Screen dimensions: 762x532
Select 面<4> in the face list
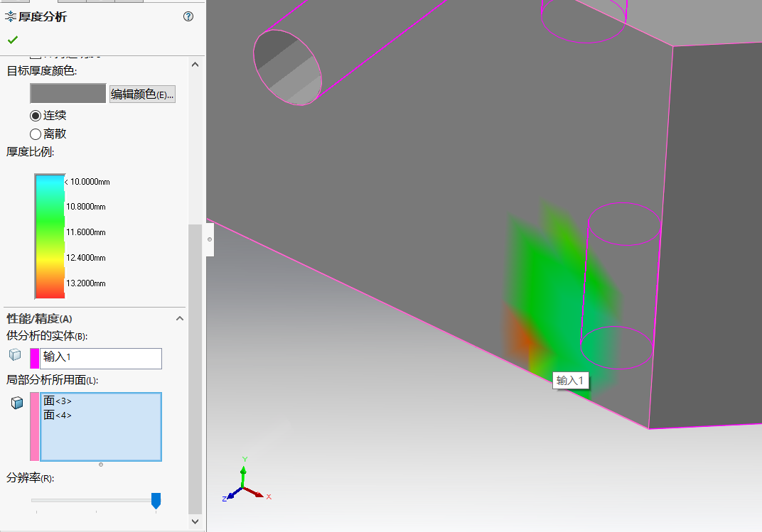point(58,415)
